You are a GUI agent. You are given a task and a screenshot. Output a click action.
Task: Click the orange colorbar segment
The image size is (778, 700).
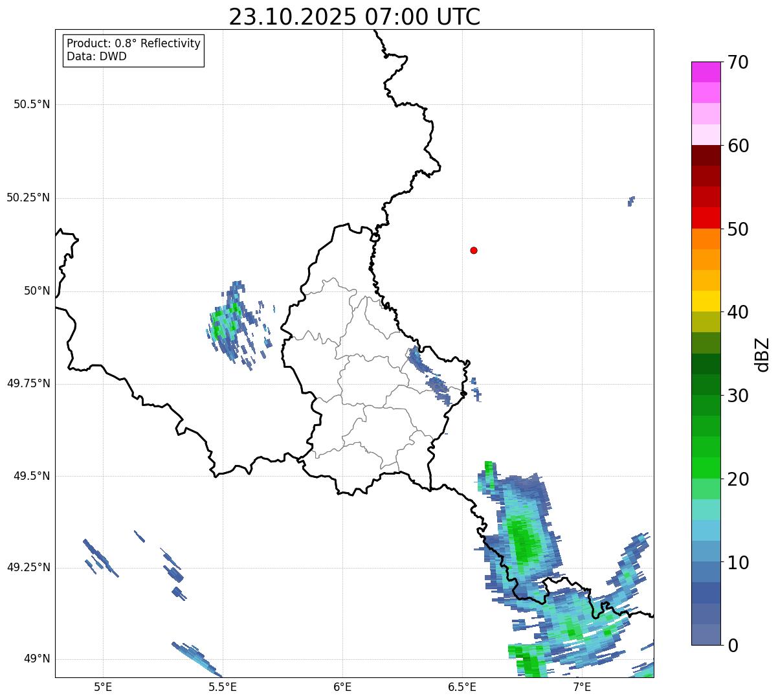pos(706,239)
